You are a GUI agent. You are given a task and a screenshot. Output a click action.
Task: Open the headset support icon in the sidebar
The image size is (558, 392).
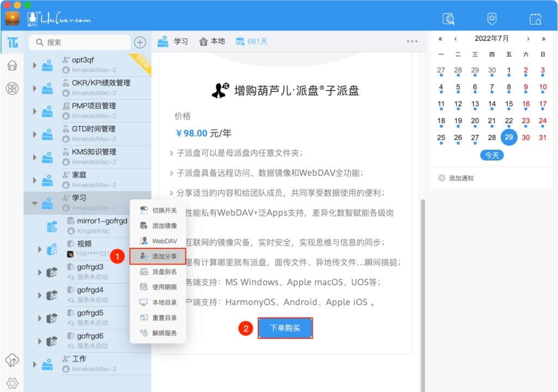tap(13, 66)
